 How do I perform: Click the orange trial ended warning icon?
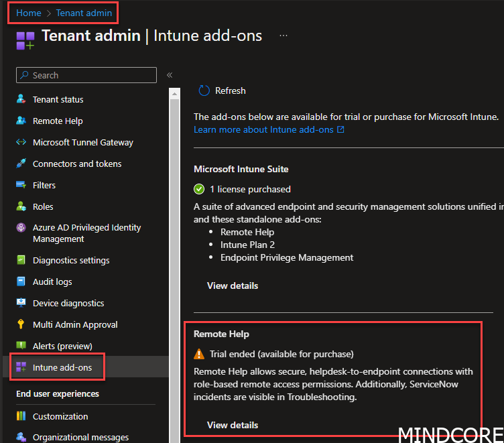click(x=199, y=354)
